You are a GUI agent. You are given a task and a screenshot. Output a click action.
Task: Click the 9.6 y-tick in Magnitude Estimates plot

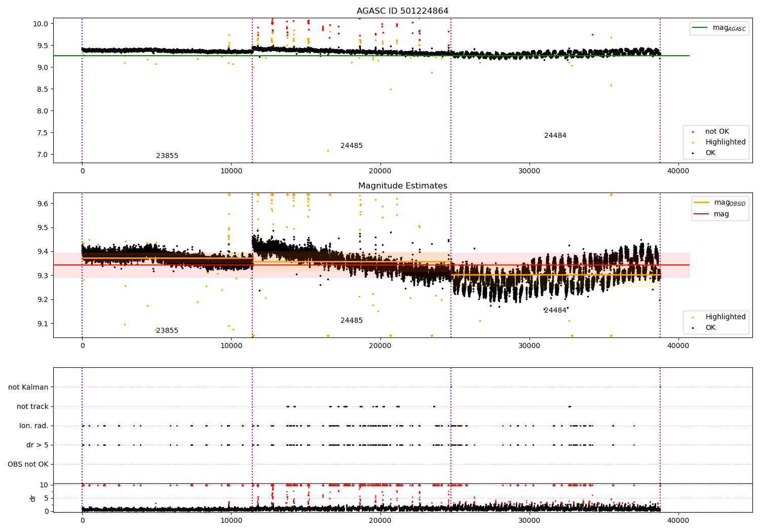[x=43, y=204]
